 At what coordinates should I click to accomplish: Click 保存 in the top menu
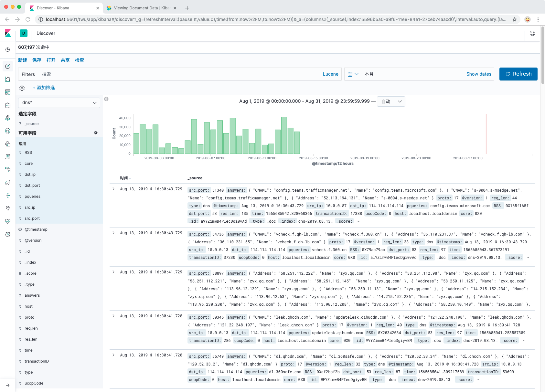pos(37,60)
